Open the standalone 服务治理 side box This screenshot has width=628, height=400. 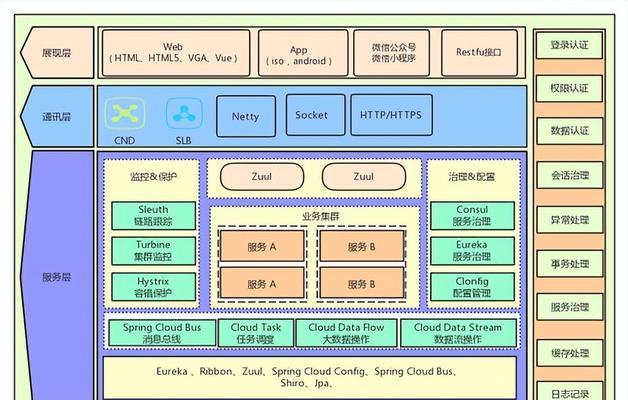[569, 307]
